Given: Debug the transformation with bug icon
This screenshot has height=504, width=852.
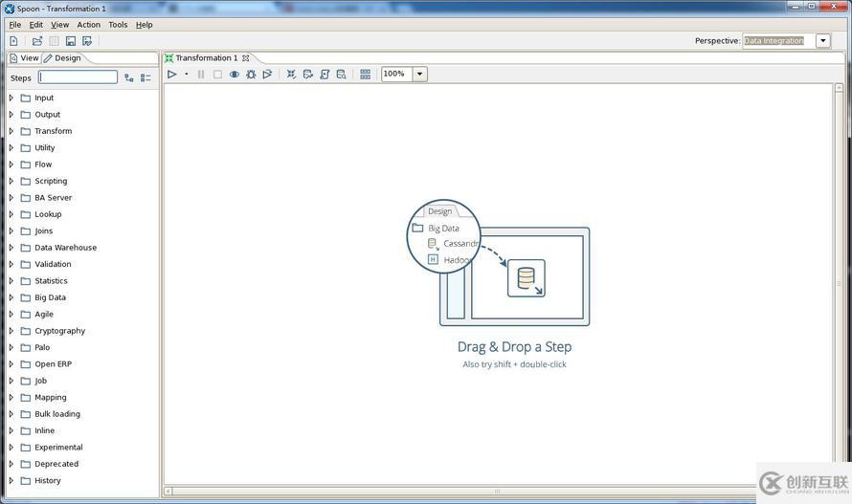Looking at the screenshot, I should (251, 74).
